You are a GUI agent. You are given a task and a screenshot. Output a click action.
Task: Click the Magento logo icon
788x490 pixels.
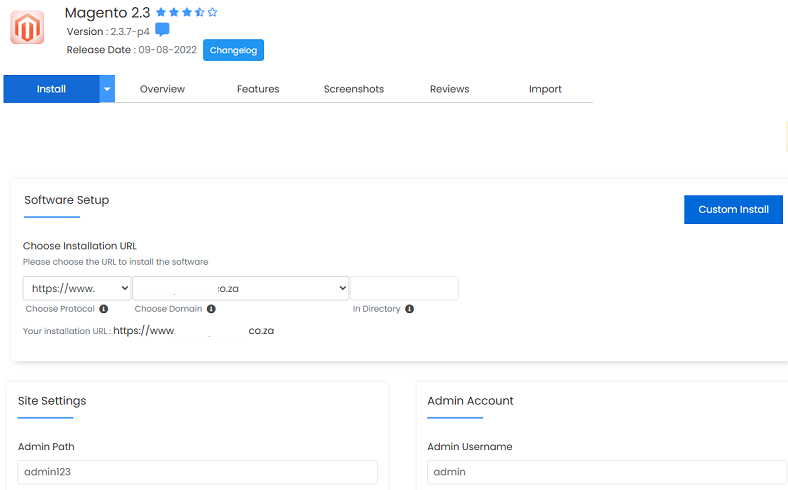[x=27, y=28]
